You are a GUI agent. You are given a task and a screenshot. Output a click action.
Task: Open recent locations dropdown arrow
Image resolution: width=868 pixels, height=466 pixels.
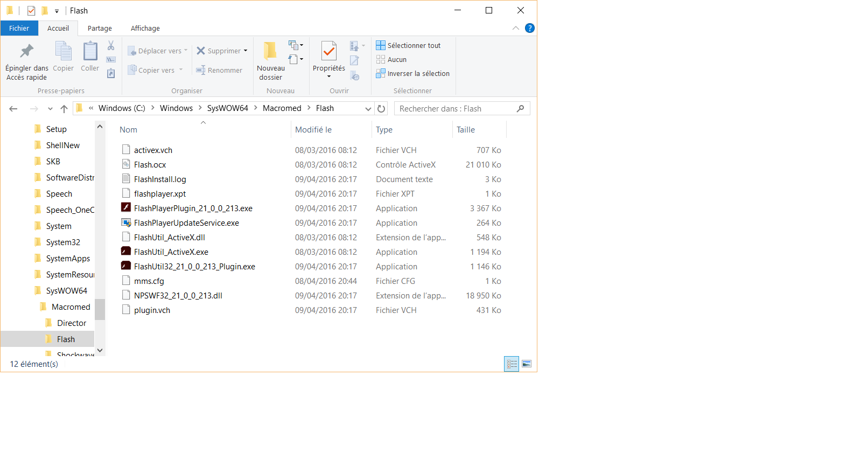coord(50,109)
